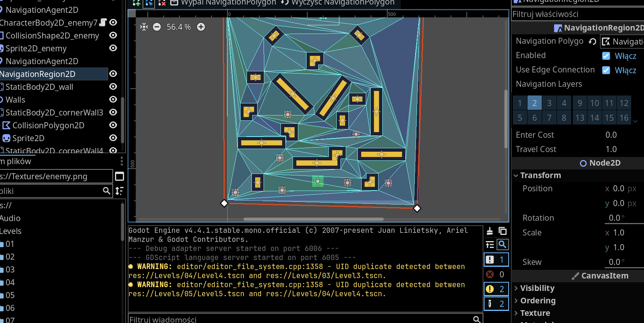The height and width of the screenshot is (323, 644).
Task: Click Filtruj właściwości search field
Action: coord(578,14)
